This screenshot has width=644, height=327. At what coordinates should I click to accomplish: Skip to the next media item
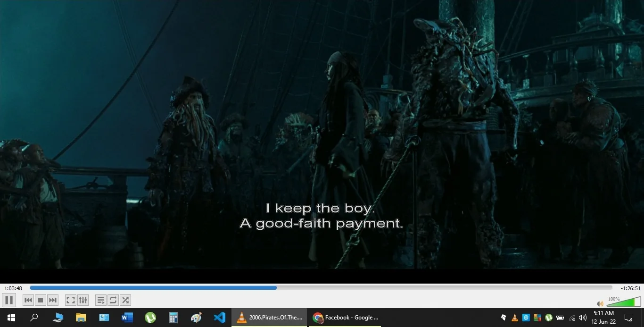pos(53,300)
